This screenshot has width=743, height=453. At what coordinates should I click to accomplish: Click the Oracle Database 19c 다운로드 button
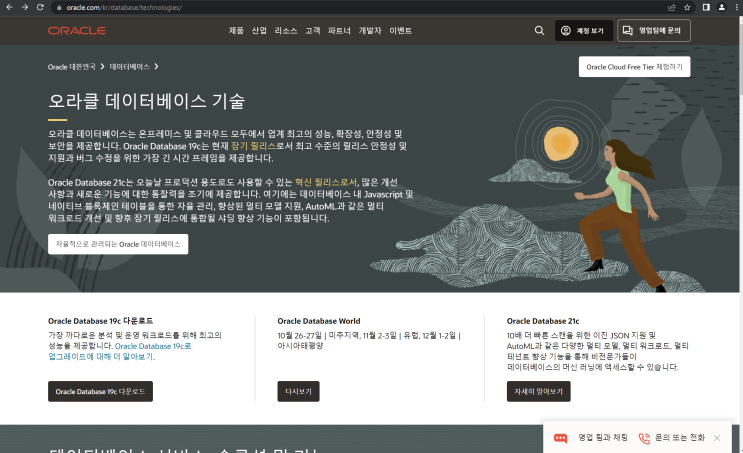pos(100,391)
